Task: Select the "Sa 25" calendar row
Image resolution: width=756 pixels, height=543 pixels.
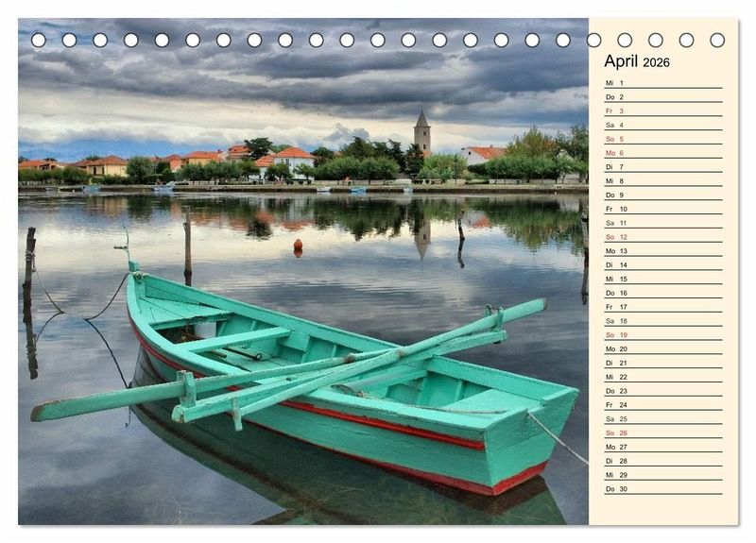Action: pyautogui.click(x=663, y=418)
